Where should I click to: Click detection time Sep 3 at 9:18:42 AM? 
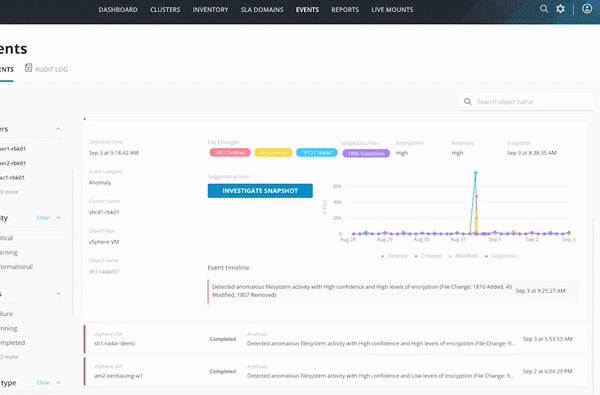[114, 153]
